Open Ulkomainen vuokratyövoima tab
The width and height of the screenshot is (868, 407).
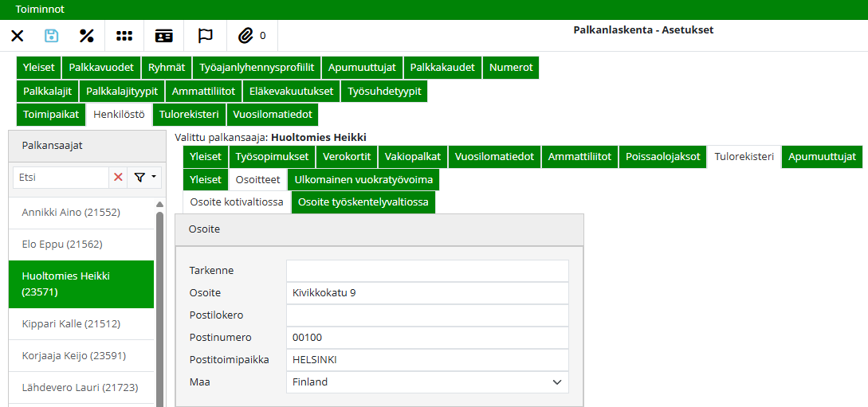pos(364,180)
